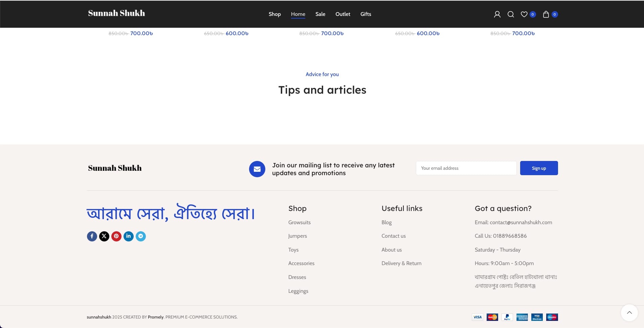Image resolution: width=644 pixels, height=328 pixels.
Task: Focus the email address input field
Action: 466,168
